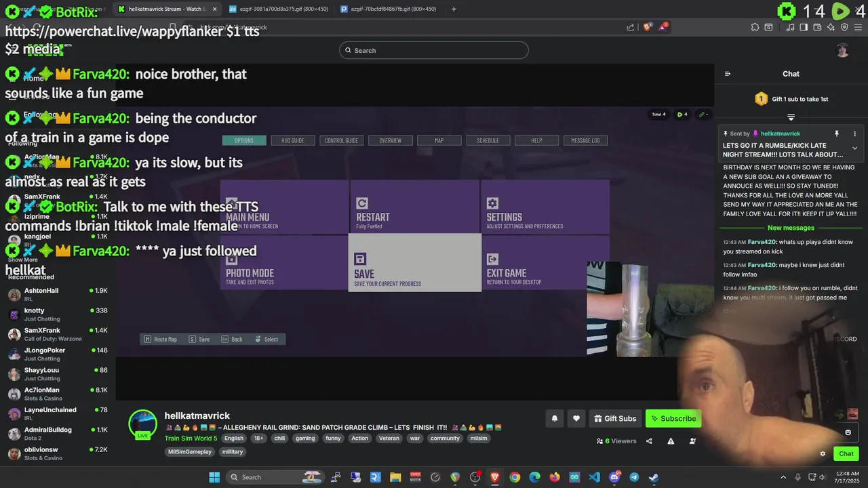Select HUD GUIDE tab in game

pyautogui.click(x=293, y=140)
